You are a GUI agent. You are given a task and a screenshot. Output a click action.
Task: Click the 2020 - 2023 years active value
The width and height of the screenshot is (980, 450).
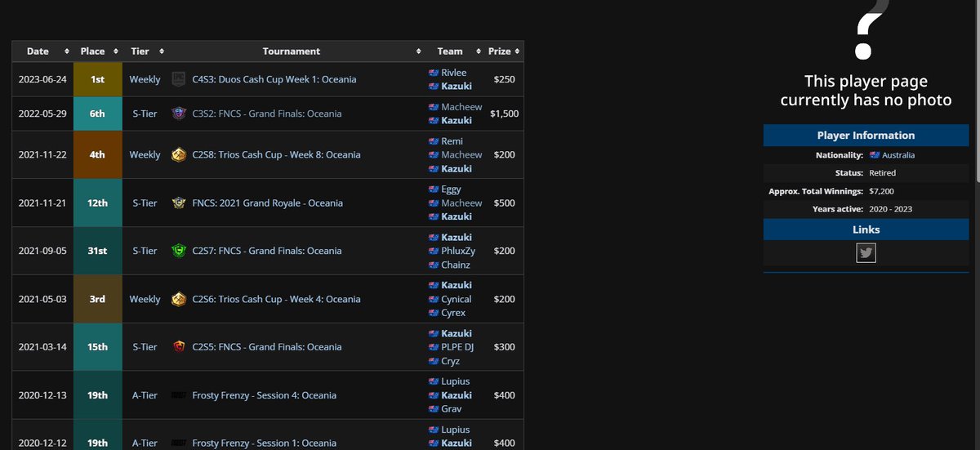point(891,209)
